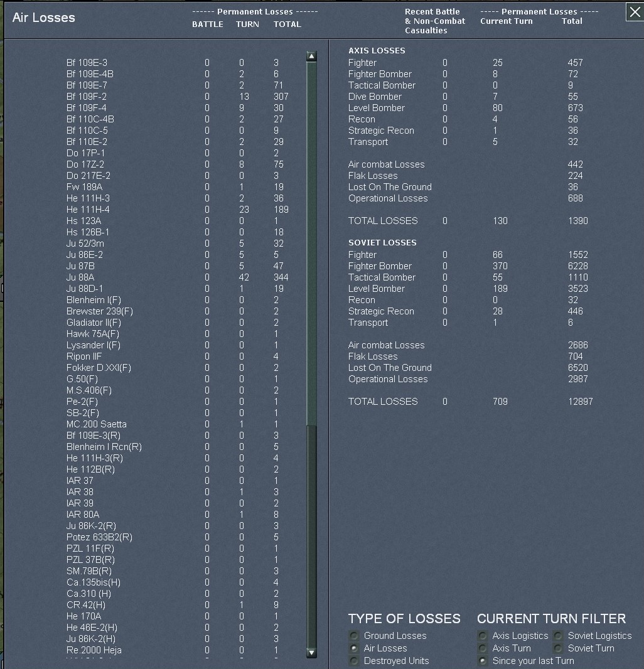This screenshot has width=644, height=669.
Task: Click Axis Transport losses row
Action: point(463,142)
